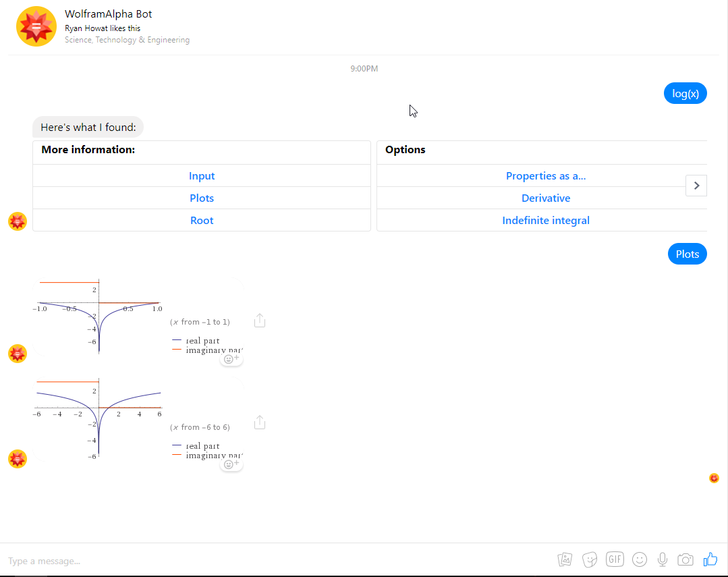
Task: Click bot avatar beside the options cards
Action: coord(18,221)
